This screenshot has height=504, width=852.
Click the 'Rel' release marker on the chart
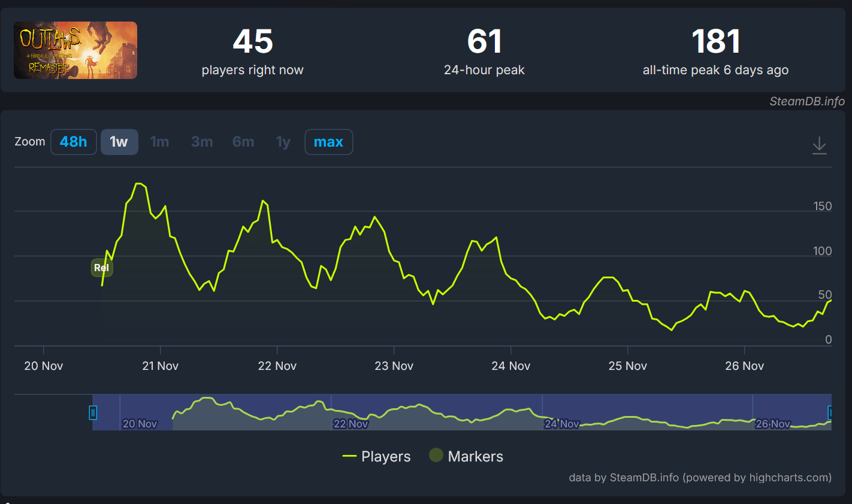[101, 268]
